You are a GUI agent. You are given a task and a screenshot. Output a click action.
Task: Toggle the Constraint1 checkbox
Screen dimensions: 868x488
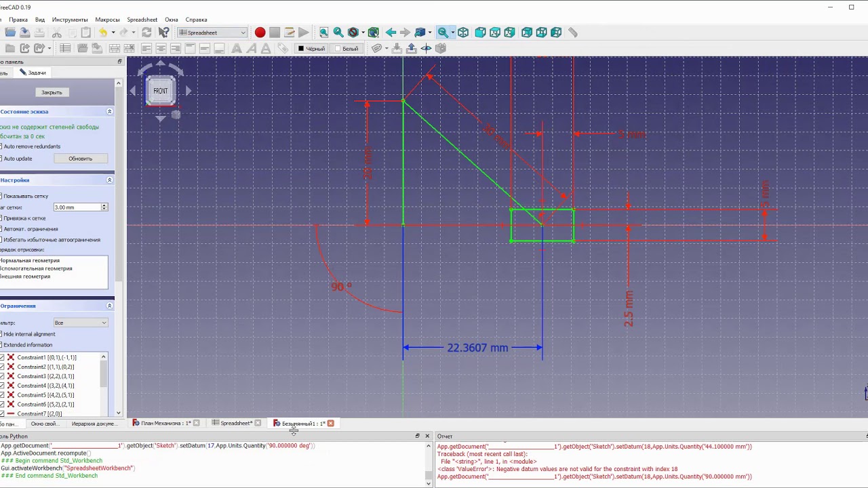(x=2, y=357)
